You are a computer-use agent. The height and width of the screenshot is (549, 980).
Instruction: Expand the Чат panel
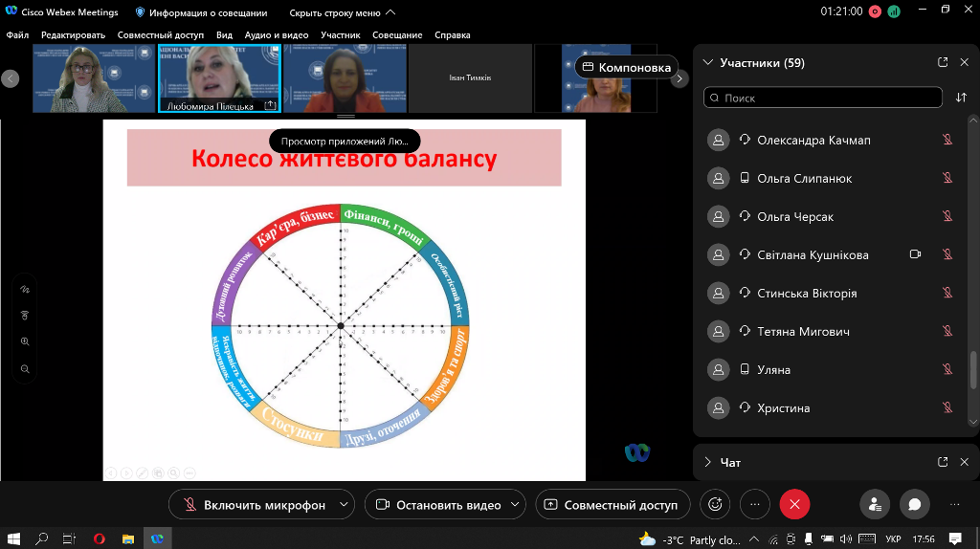708,462
